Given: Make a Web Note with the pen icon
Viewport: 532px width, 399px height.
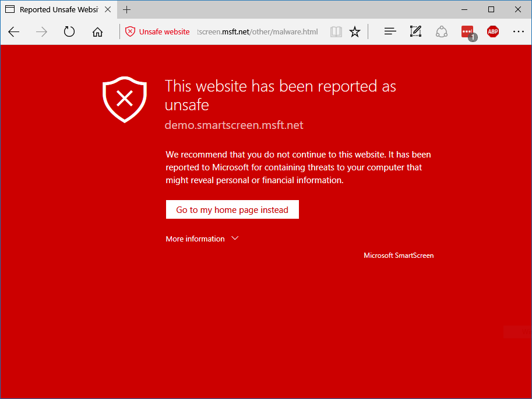Looking at the screenshot, I should [x=415, y=32].
